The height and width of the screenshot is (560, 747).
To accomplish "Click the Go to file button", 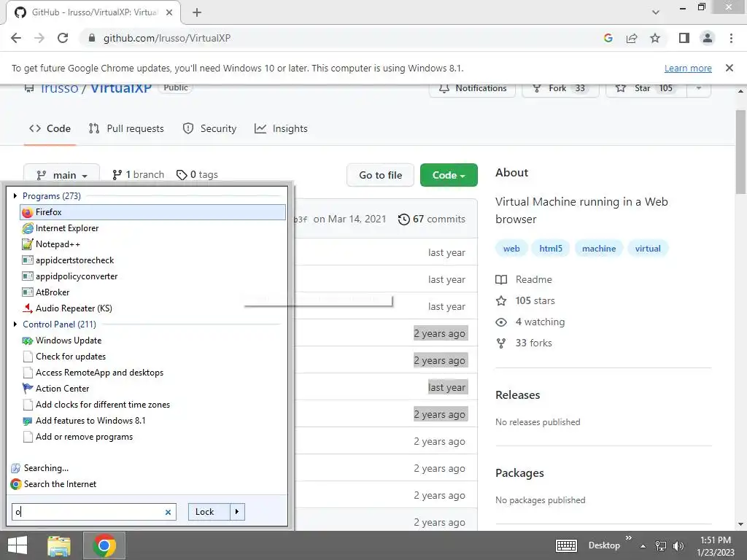I will (380, 175).
